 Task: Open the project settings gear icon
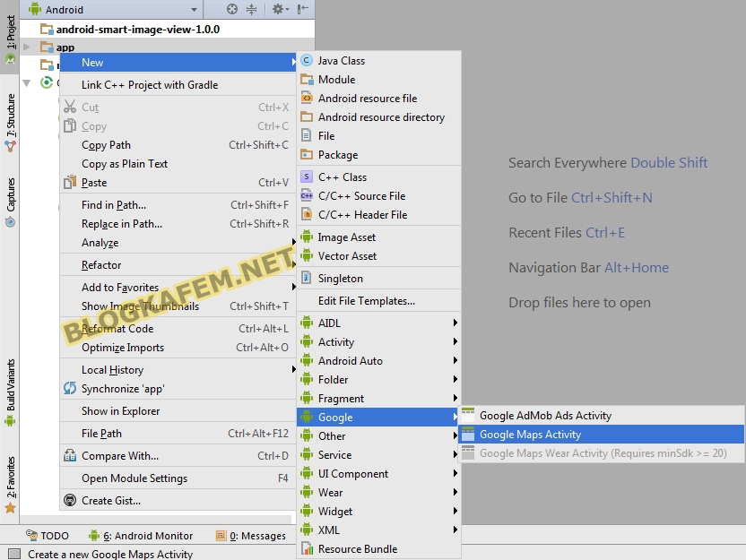[x=280, y=9]
